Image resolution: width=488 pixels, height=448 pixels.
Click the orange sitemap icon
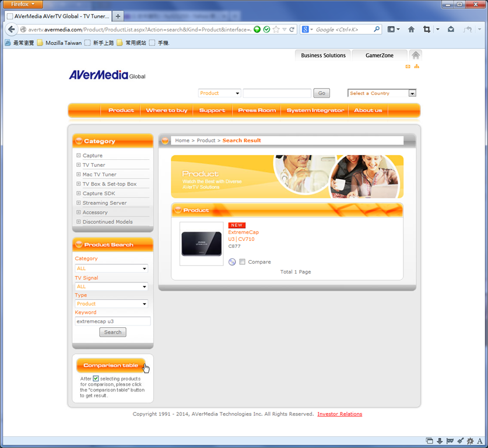coord(416,66)
